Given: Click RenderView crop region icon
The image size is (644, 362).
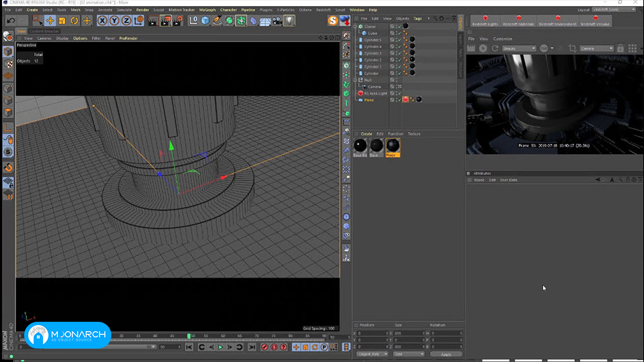Looking at the screenshot, I should (572, 48).
